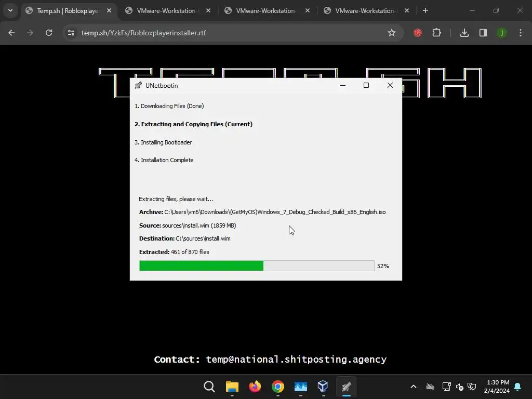The width and height of the screenshot is (532, 399).
Task: Click step '4. Installation Complete'
Action: pyautogui.click(x=164, y=160)
